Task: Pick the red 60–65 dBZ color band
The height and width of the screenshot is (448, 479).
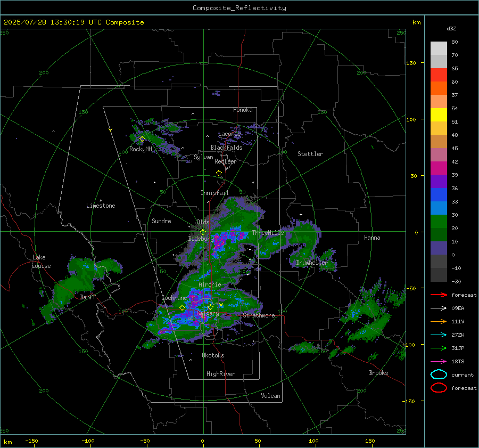Action: coord(439,75)
